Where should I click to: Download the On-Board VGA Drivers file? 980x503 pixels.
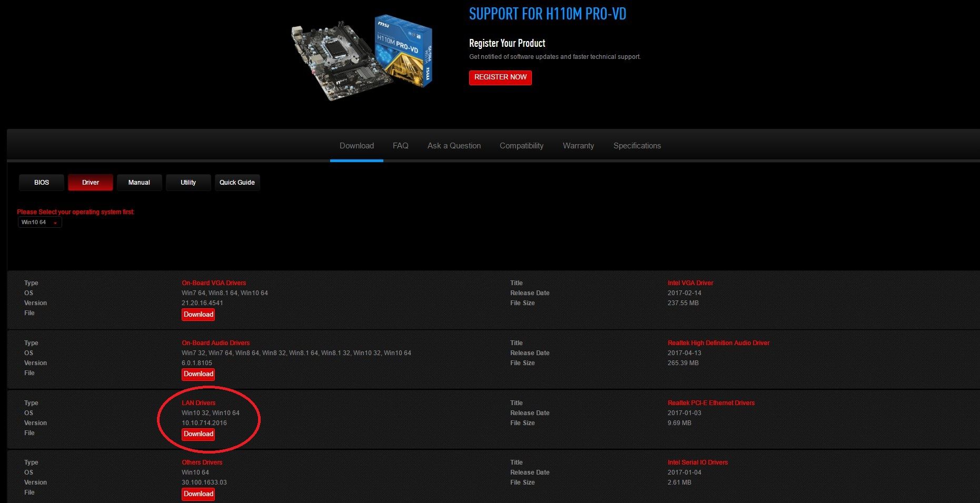(x=199, y=315)
